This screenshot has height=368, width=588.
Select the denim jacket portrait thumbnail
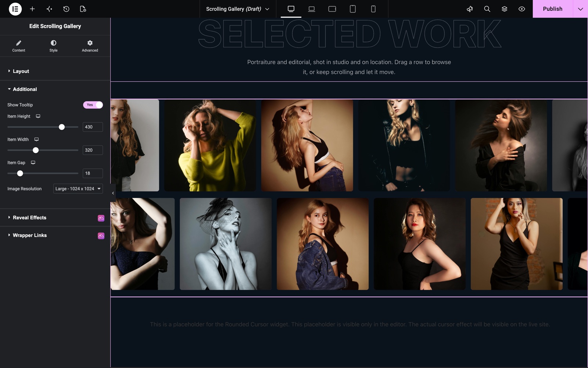pyautogui.click(x=323, y=244)
